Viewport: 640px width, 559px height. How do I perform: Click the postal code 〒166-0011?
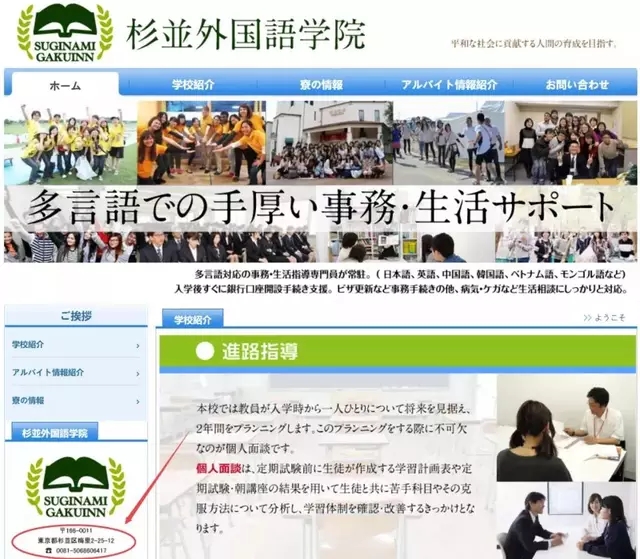76,530
